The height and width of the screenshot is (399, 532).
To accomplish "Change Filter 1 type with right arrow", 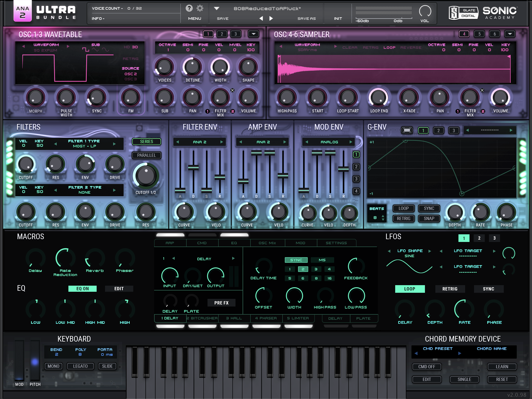I will 114,144.
